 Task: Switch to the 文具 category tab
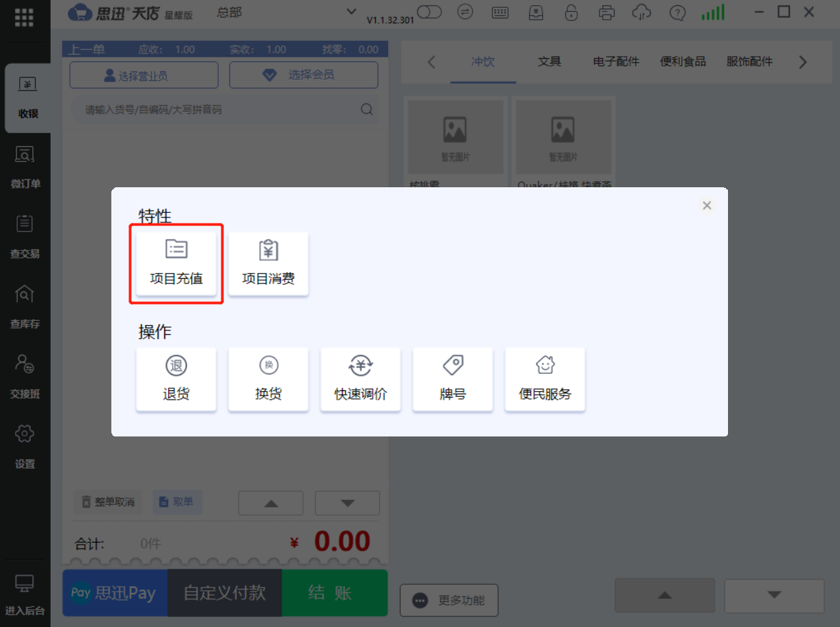coord(549,61)
